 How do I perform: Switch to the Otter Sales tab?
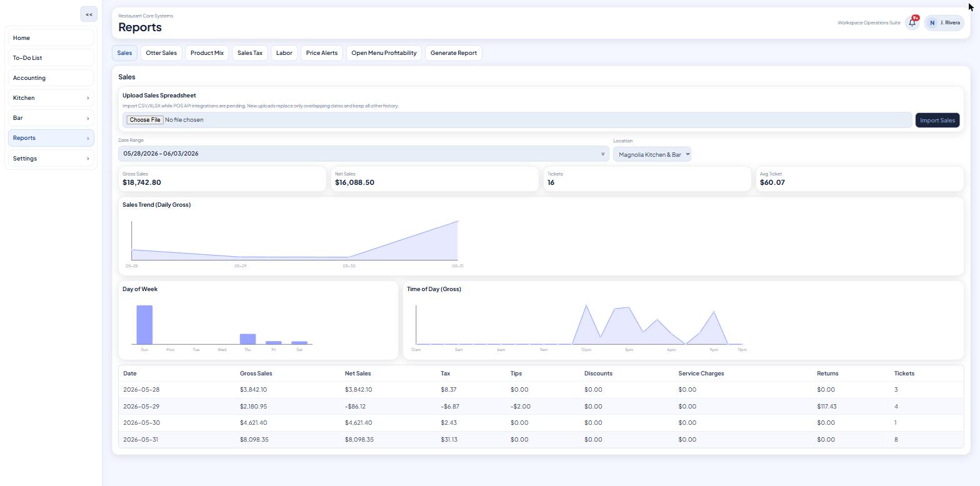[x=161, y=53]
